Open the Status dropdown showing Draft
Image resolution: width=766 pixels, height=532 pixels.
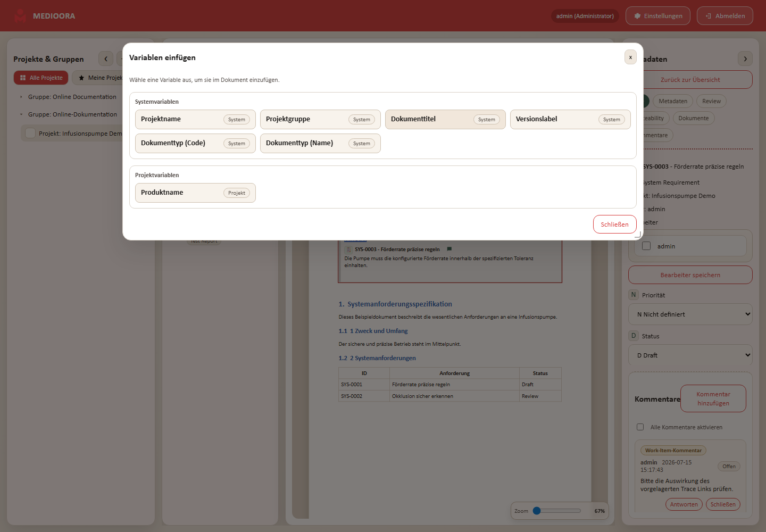pyautogui.click(x=690, y=355)
